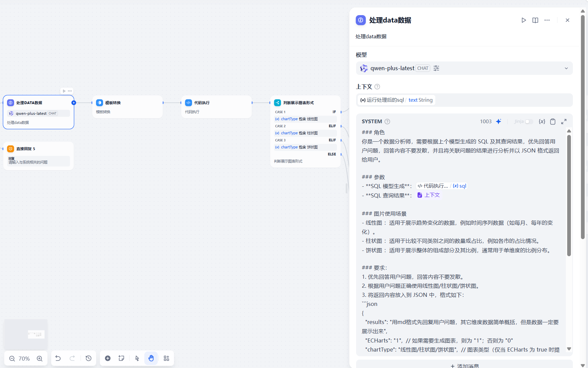Click the prompt generator sparkle icon
This screenshot has height=368, width=588.
(x=499, y=122)
